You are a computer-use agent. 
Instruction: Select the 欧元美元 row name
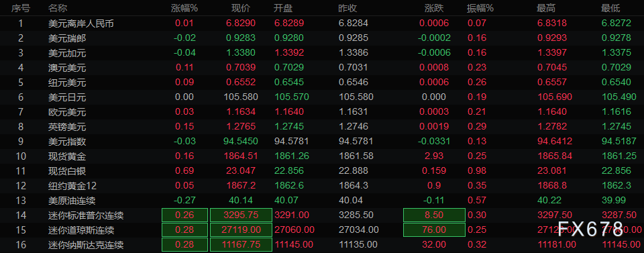67,111
